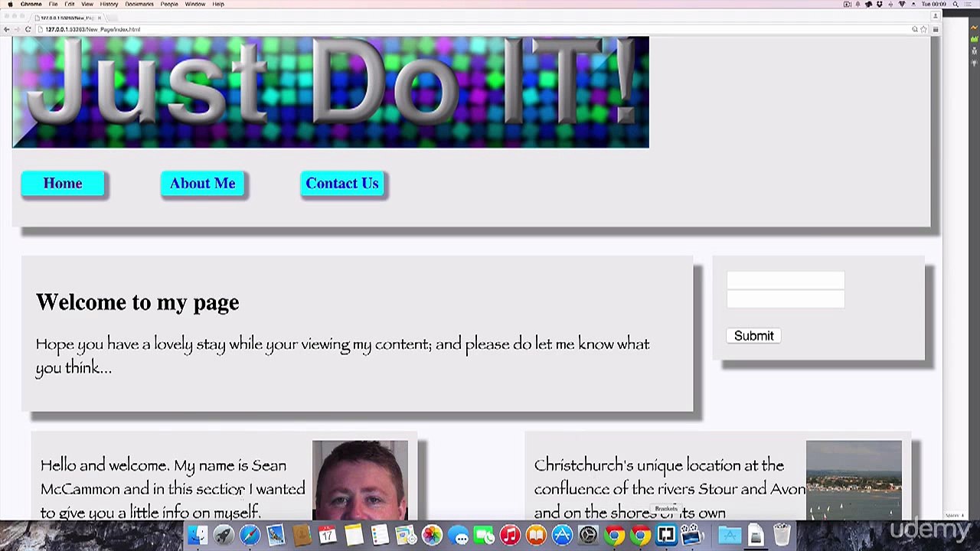Open iBooks in the dock

(536, 535)
